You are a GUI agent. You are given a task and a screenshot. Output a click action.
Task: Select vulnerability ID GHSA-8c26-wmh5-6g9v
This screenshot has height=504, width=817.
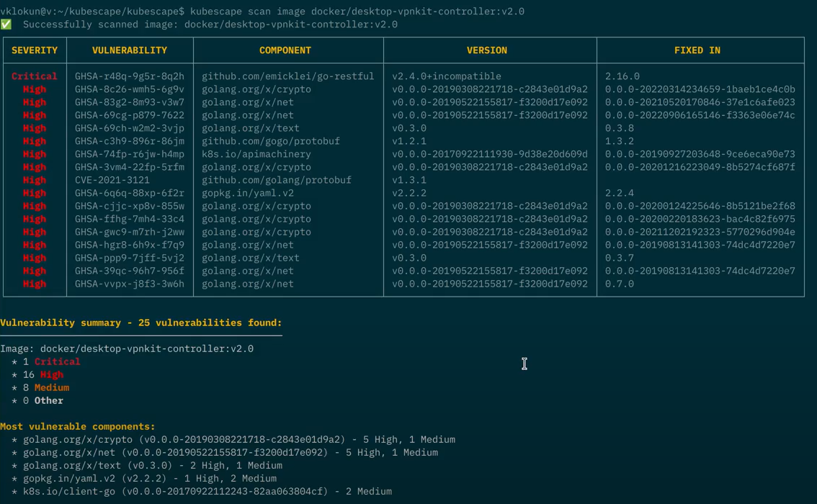130,89
